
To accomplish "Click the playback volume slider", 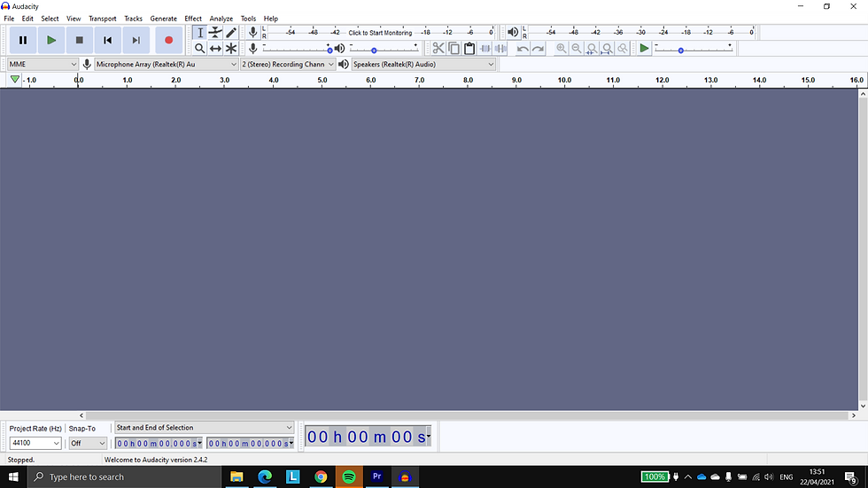I will coord(384,50).
